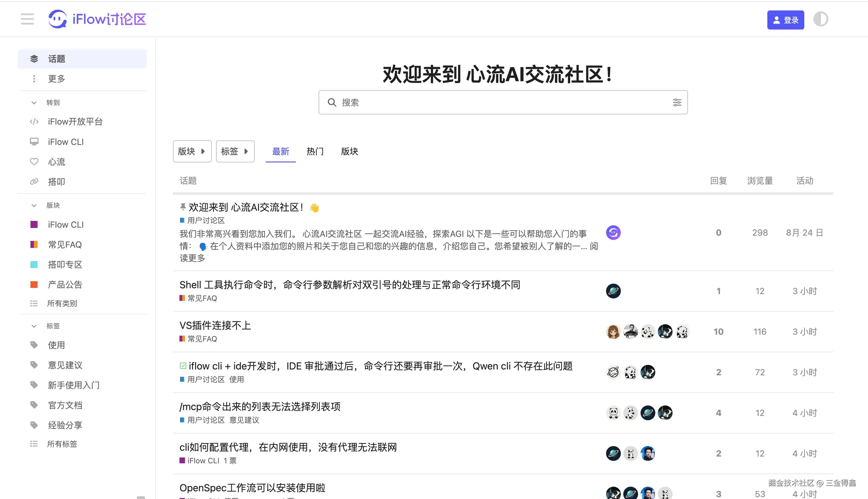
Task: Switch to the 热门 tab
Action: coord(315,151)
